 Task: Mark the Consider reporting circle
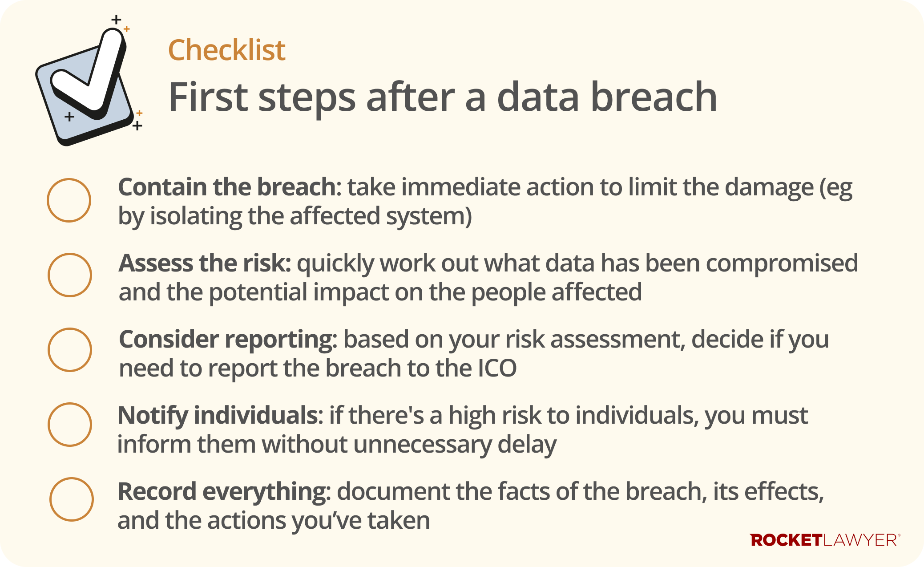point(70,350)
